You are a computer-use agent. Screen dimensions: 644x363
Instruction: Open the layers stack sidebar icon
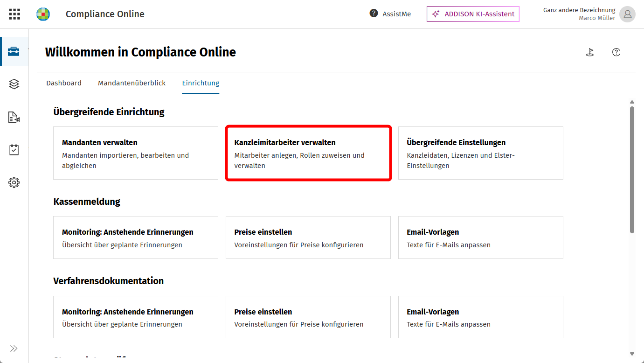pyautogui.click(x=14, y=84)
